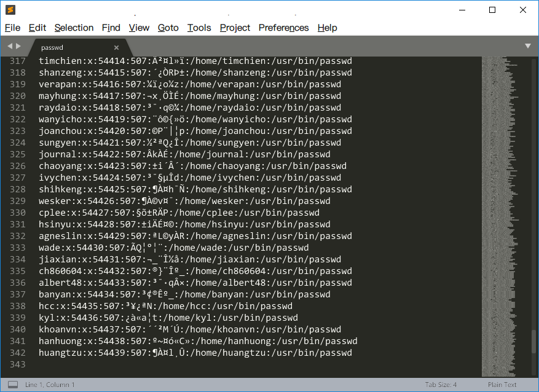
Task: Place cursor on verapan user line
Action: click(x=190, y=84)
